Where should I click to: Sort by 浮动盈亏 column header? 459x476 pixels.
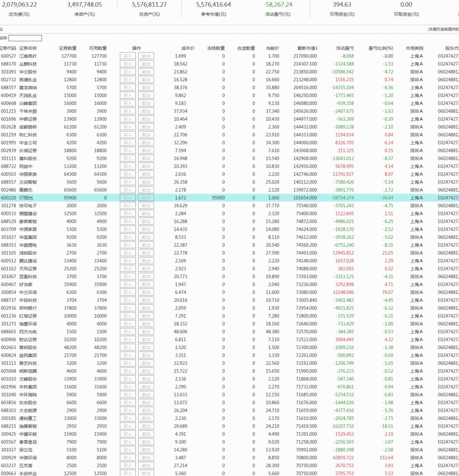coord(345,48)
